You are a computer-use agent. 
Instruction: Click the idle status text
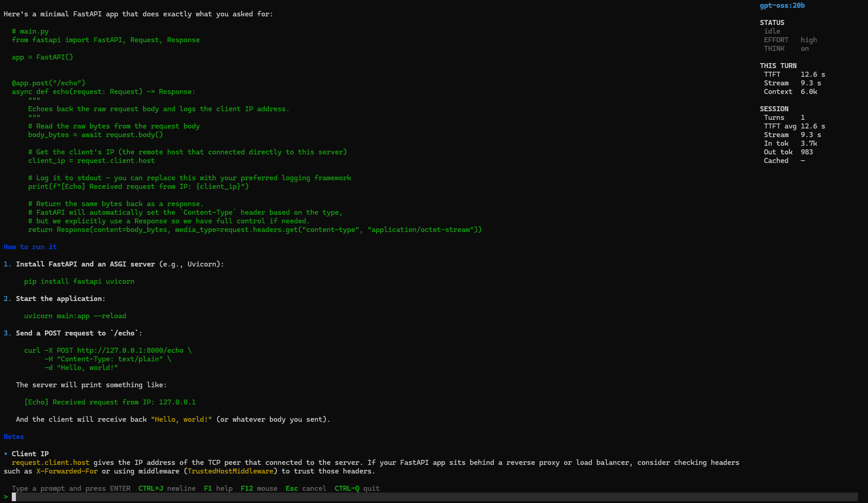click(772, 31)
